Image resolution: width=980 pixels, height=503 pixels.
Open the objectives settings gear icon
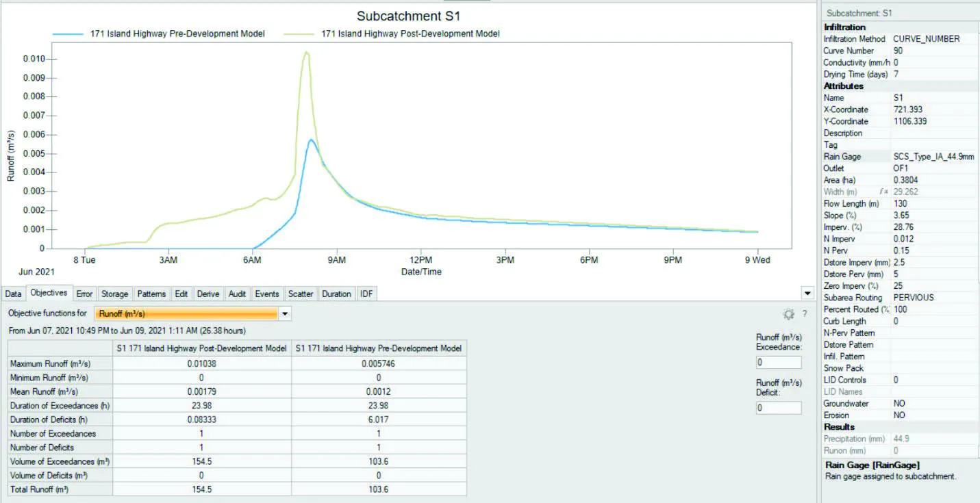pos(788,314)
